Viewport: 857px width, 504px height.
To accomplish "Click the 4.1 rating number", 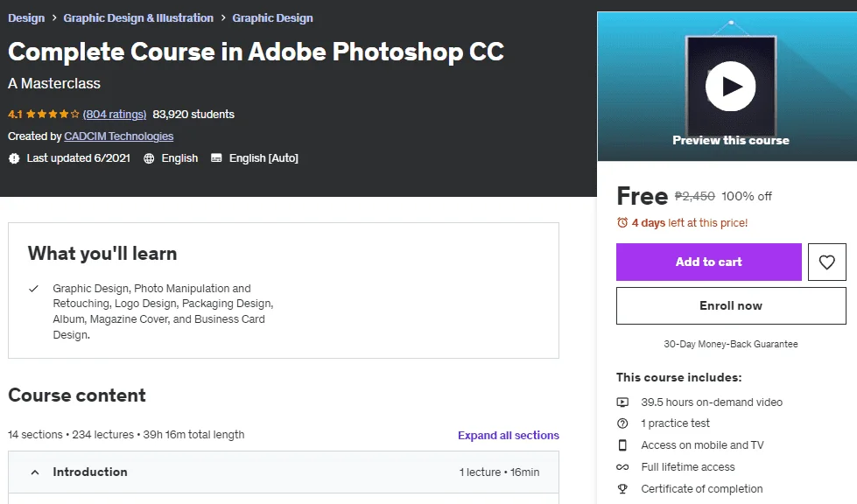I will pyautogui.click(x=15, y=114).
